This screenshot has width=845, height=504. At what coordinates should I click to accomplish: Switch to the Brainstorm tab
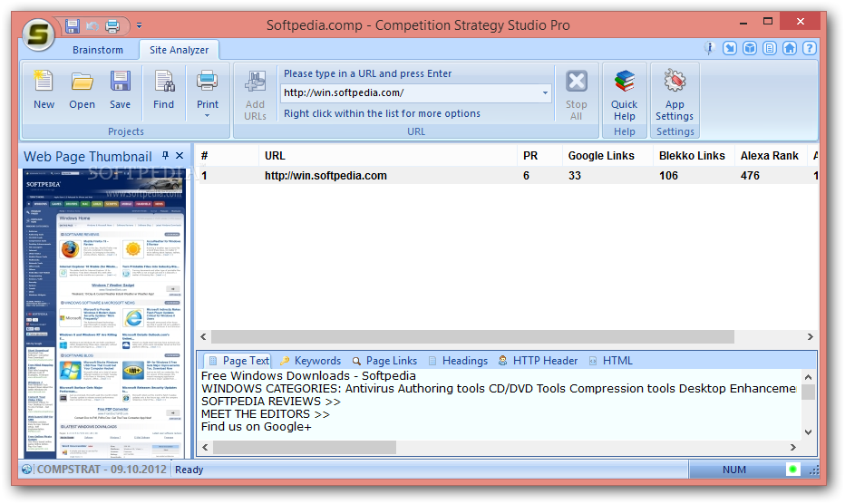click(98, 50)
